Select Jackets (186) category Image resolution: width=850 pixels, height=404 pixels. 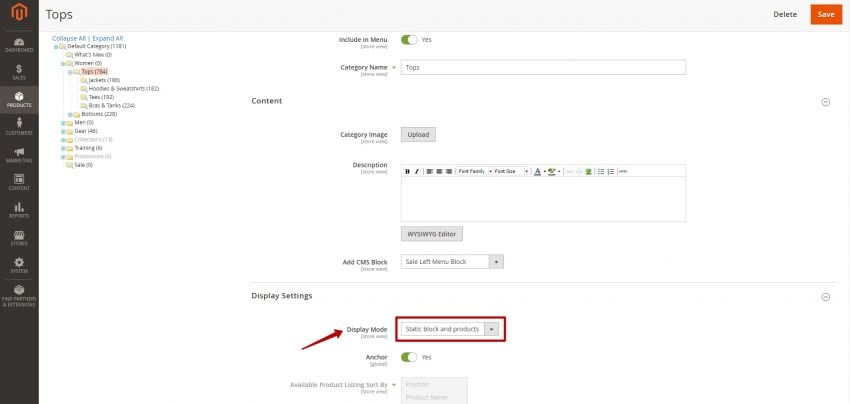point(104,80)
